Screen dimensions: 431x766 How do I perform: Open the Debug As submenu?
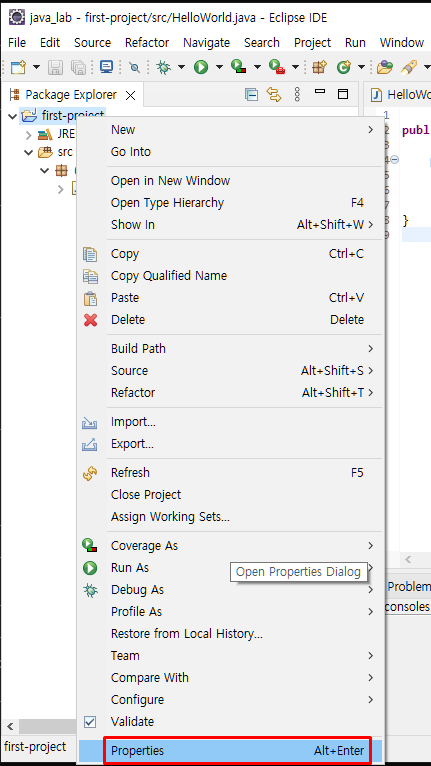230,590
